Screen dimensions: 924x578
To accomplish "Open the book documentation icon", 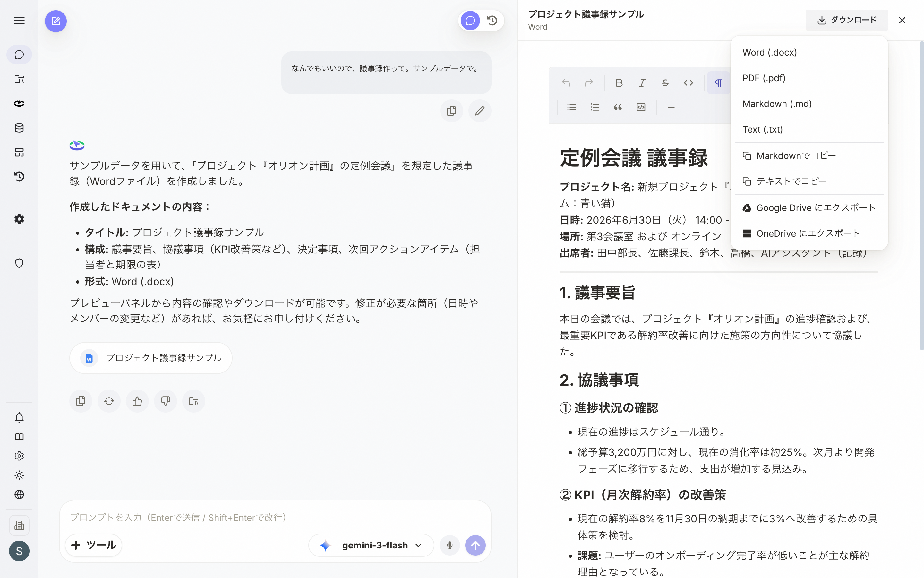I will [19, 437].
